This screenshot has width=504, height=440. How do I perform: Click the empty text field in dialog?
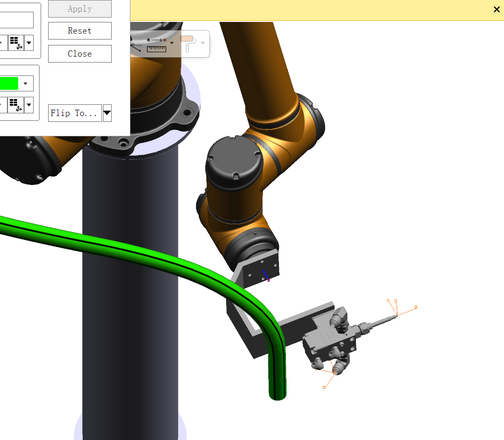(x=17, y=20)
